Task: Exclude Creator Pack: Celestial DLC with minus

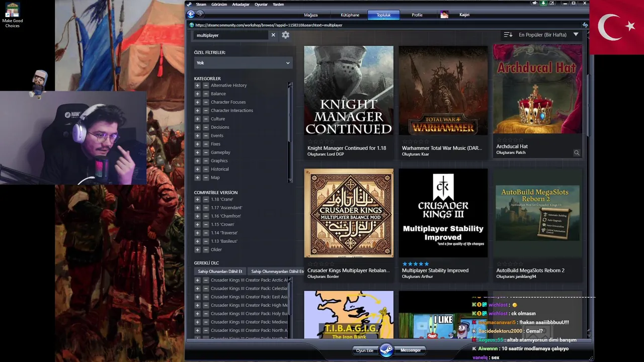Action: (206, 289)
